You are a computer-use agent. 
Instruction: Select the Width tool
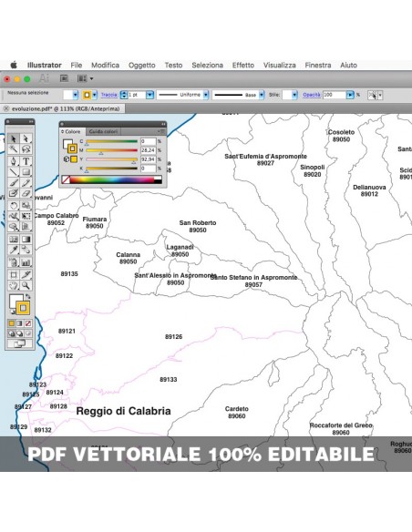[14, 216]
